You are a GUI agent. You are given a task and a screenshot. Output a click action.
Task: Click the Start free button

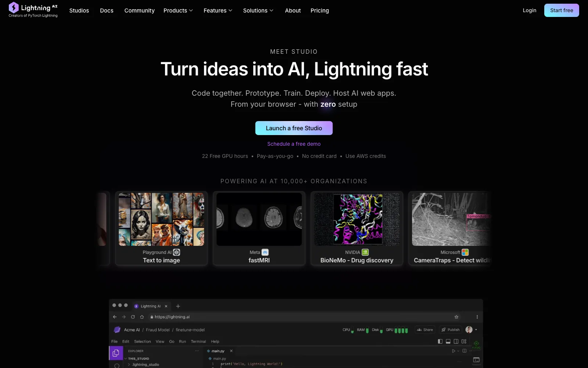pos(562,10)
